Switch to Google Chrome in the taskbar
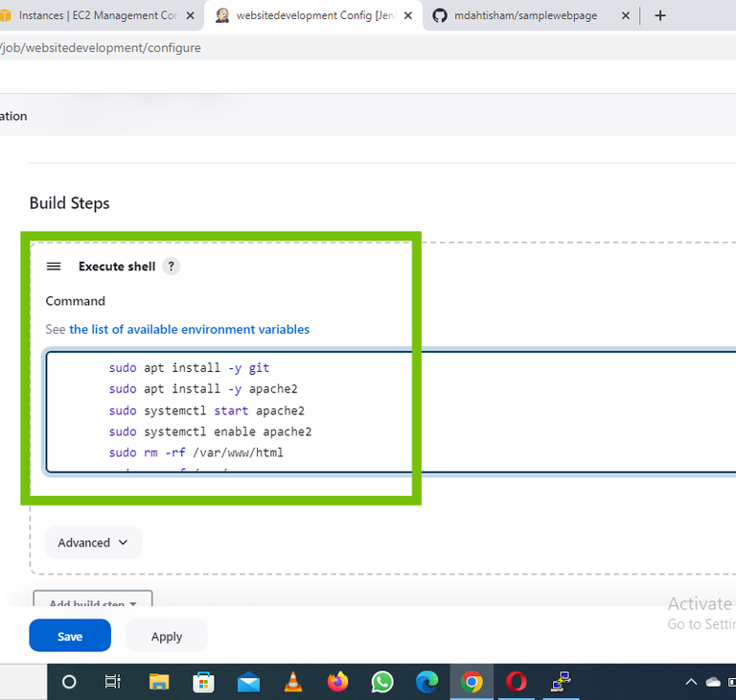 pyautogui.click(x=471, y=682)
